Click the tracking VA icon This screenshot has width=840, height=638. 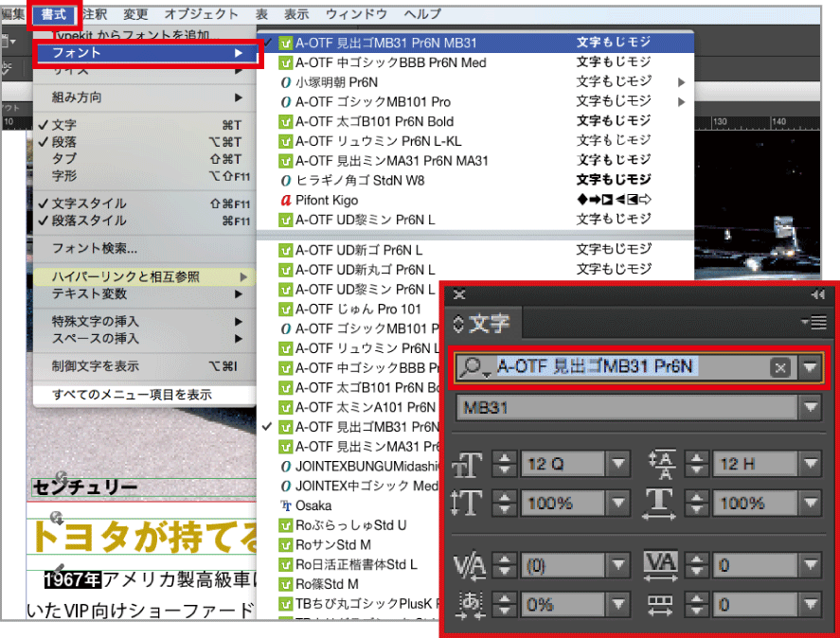coord(660,566)
